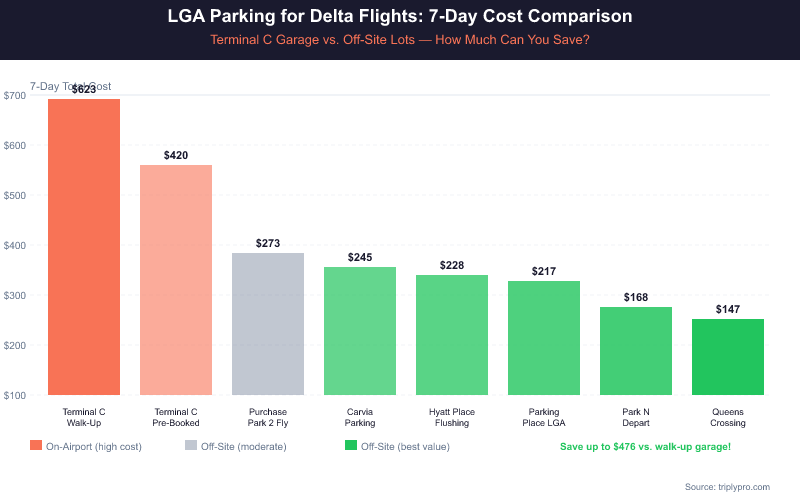Click the Terminal C Walk-Up bar
The width and height of the screenshot is (800, 500).
pos(84,247)
